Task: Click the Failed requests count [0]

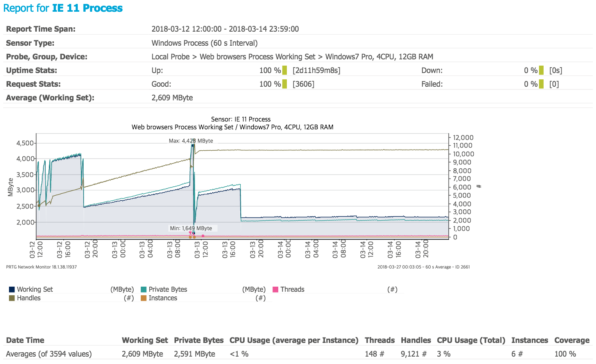Action: (554, 84)
